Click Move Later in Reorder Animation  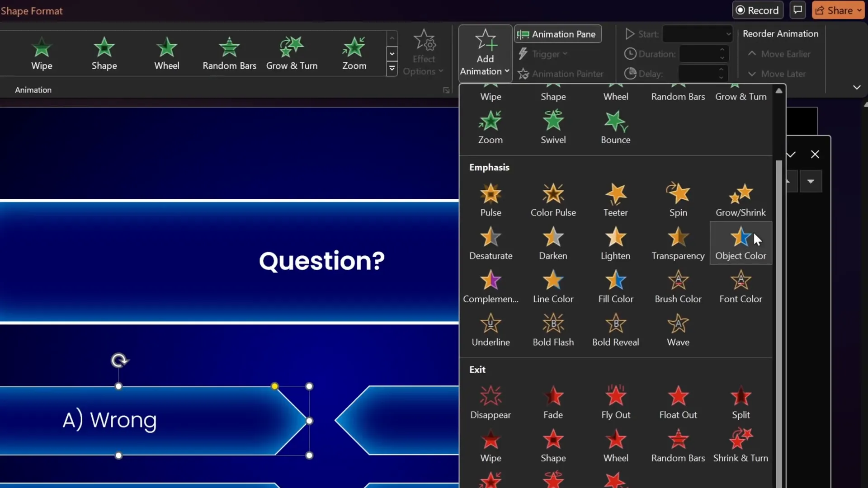[776, 74]
